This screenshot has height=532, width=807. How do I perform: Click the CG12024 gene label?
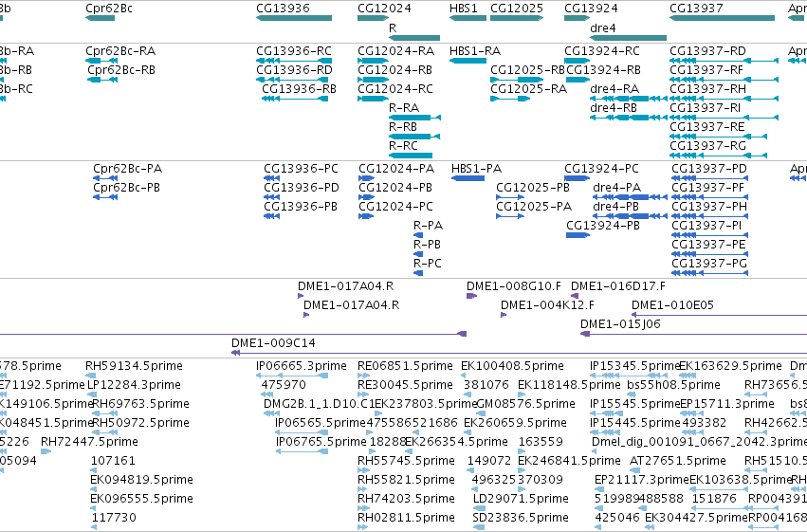tap(384, 9)
